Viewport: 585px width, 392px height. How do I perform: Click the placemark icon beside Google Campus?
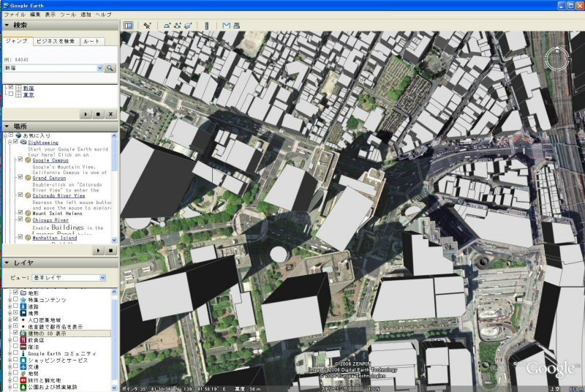click(28, 160)
